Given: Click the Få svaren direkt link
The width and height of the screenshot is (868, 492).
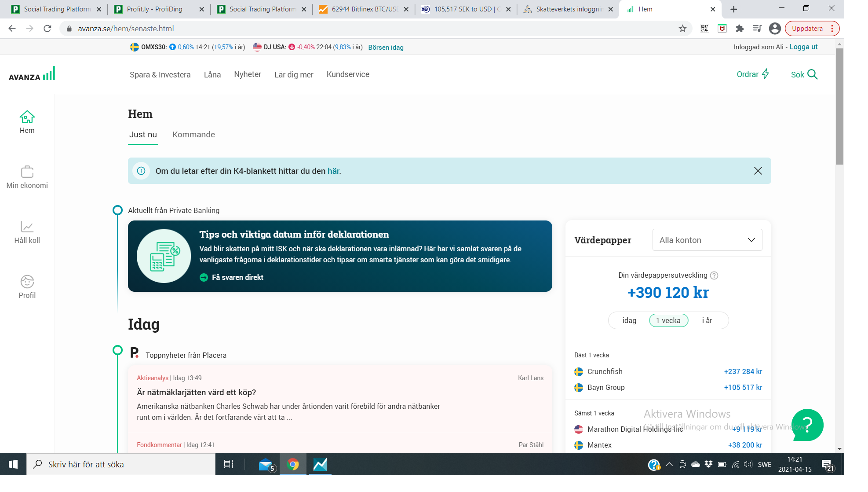Looking at the screenshot, I should click(x=237, y=277).
